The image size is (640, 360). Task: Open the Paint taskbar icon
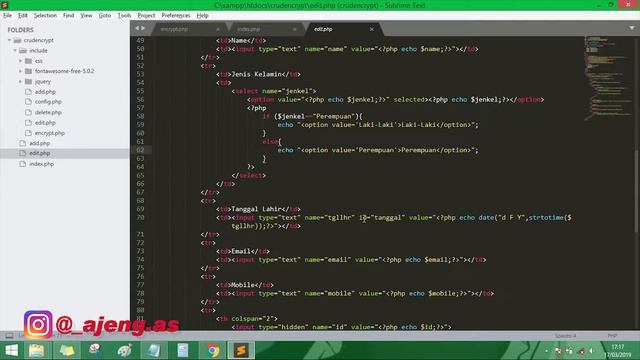pos(124,350)
